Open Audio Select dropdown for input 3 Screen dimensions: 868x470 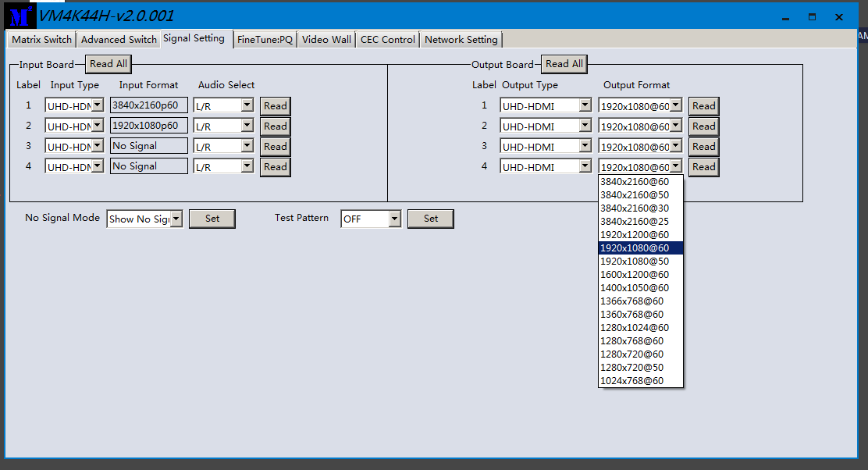(x=247, y=146)
